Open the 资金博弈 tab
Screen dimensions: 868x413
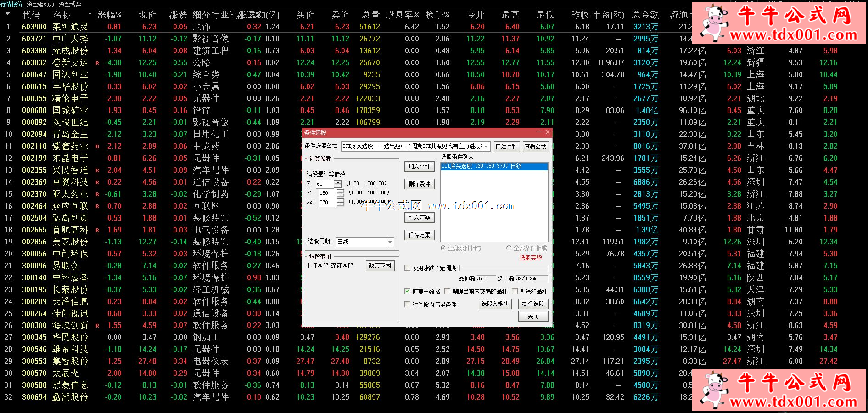[x=70, y=4]
